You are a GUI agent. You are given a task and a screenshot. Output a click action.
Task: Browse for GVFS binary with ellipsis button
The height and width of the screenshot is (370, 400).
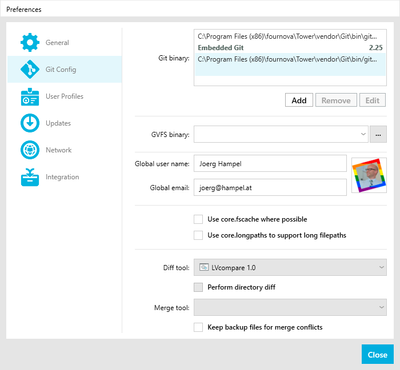point(378,134)
